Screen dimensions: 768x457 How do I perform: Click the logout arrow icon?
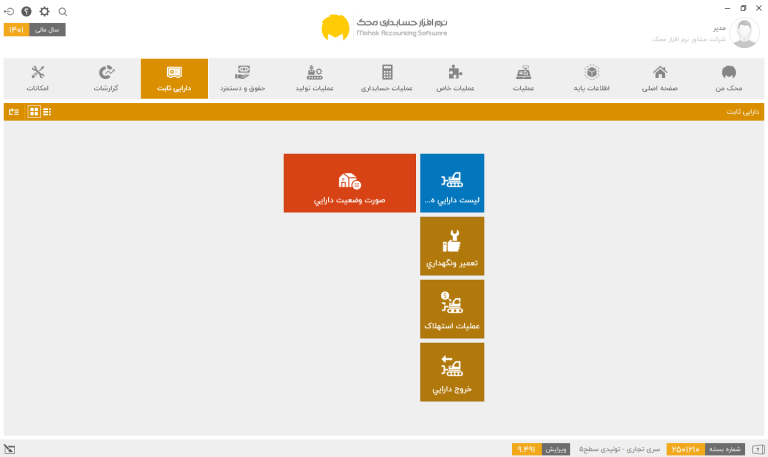coord(9,11)
